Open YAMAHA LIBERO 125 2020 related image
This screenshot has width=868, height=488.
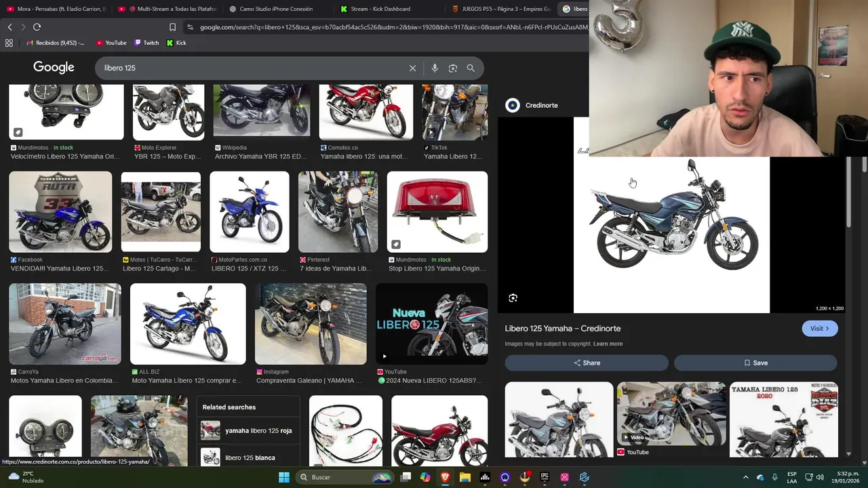pyautogui.click(x=783, y=420)
